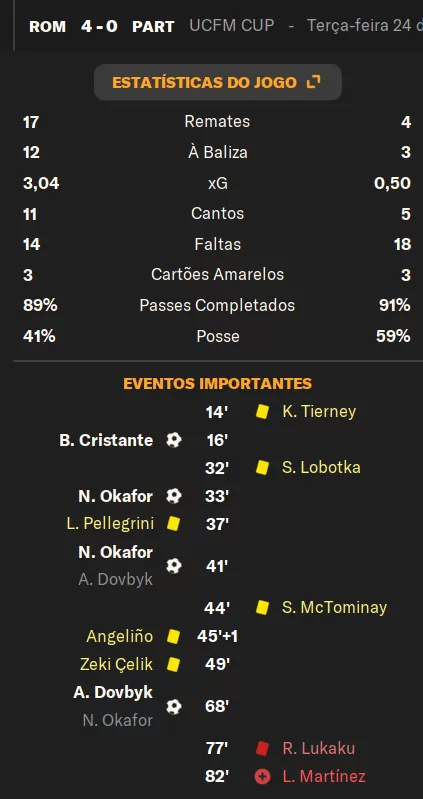Click L. Martínez's injury cross icon
This screenshot has width=423, height=799.
click(262, 777)
